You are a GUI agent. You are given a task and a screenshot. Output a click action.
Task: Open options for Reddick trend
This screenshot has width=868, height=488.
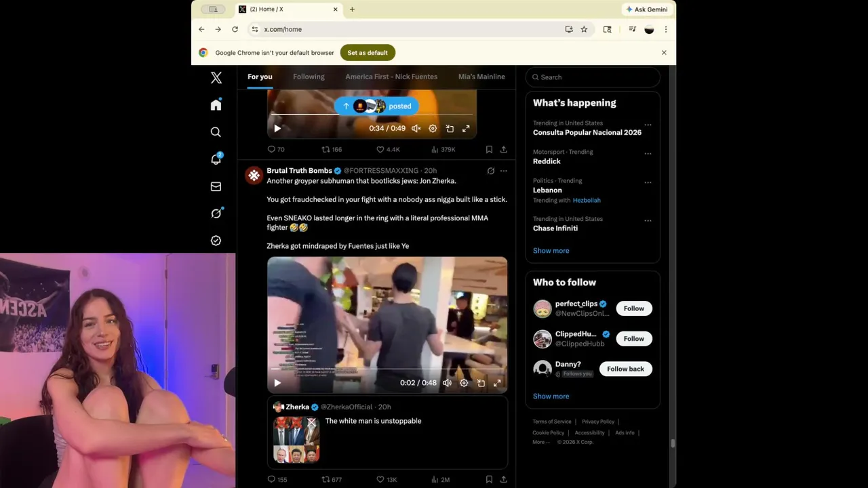tap(648, 154)
